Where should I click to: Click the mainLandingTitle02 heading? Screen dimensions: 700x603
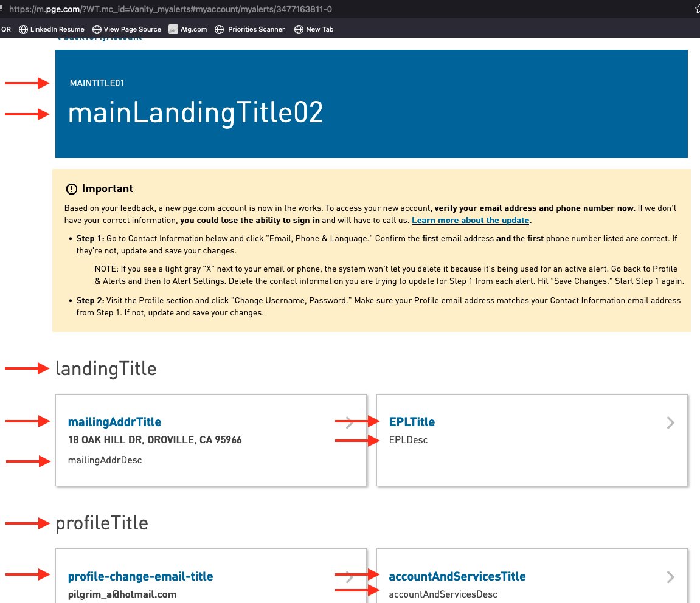point(195,112)
